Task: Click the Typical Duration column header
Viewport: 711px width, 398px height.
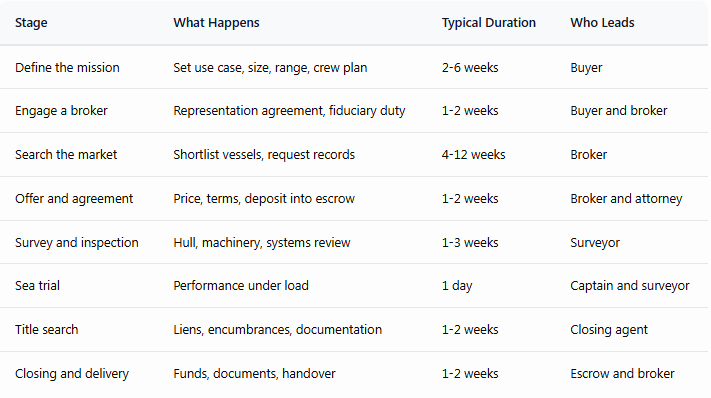Action: click(489, 23)
